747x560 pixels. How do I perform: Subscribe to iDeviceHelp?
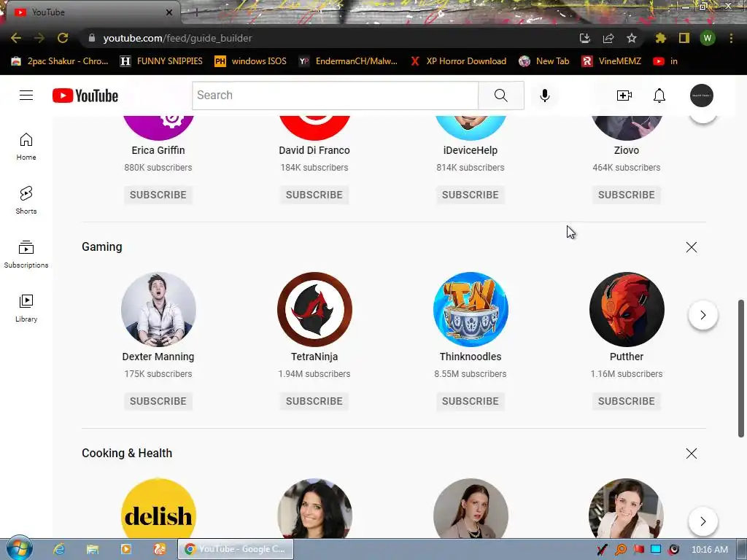tap(471, 195)
